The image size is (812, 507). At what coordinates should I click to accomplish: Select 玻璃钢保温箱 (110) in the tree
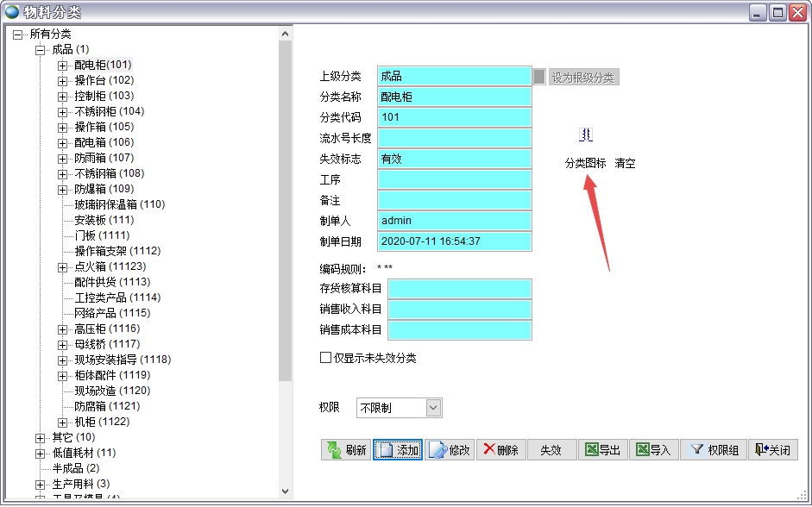coord(119,204)
